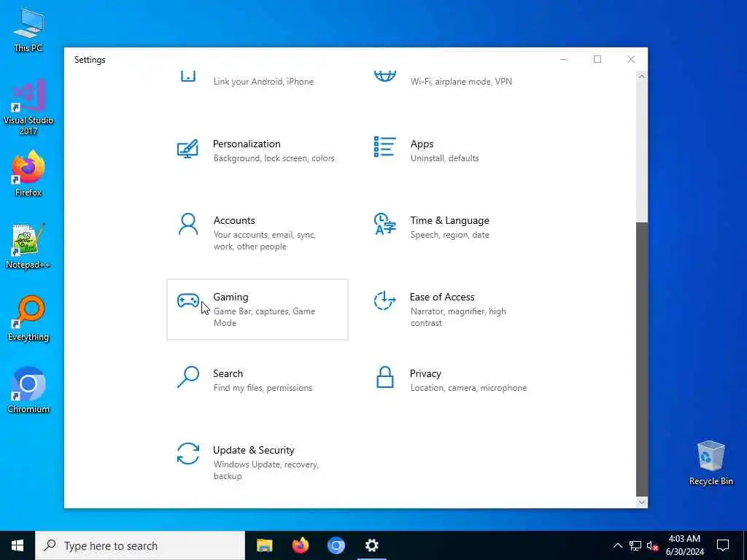The width and height of the screenshot is (747, 560).
Task: Open the Personalization category title
Action: 247,144
